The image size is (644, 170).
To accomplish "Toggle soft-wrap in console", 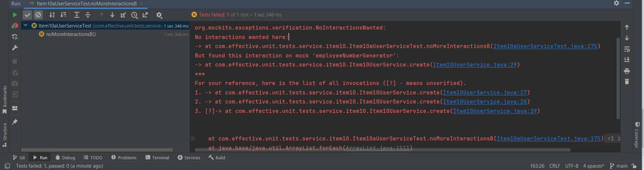I will coord(627,49).
